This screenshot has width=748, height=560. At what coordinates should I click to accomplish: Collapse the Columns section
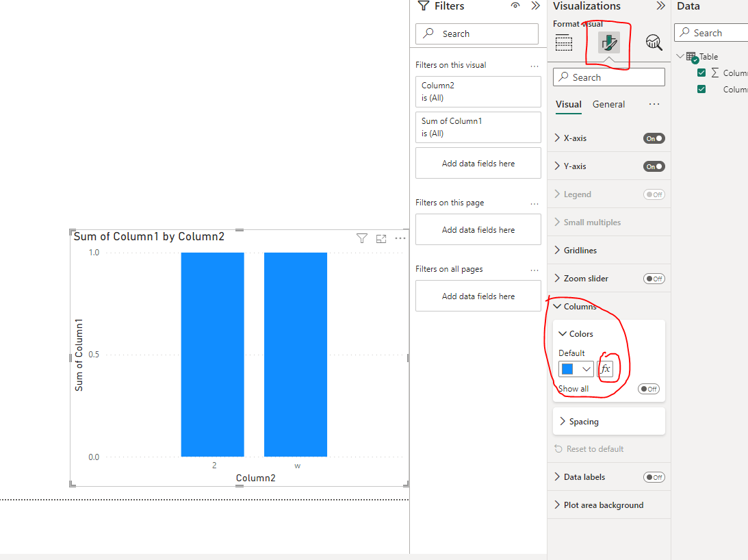pyautogui.click(x=557, y=307)
